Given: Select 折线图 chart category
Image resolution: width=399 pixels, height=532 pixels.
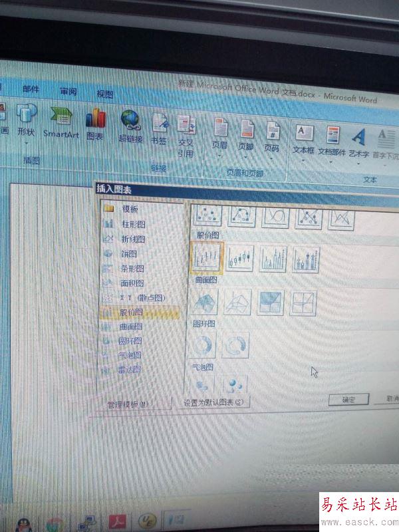Looking at the screenshot, I should tap(142, 239).
